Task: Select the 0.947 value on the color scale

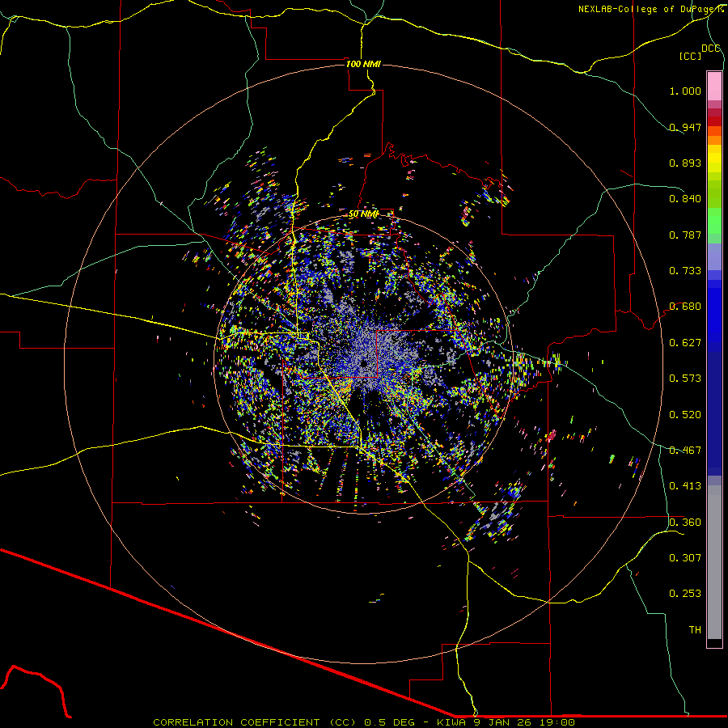Action: point(685,127)
